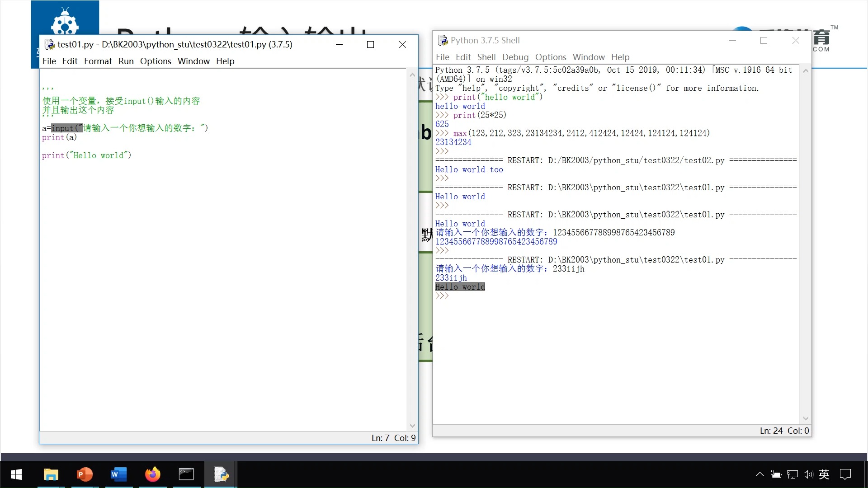868x488 pixels.
Task: Show hidden system tray icons
Action: (759, 474)
